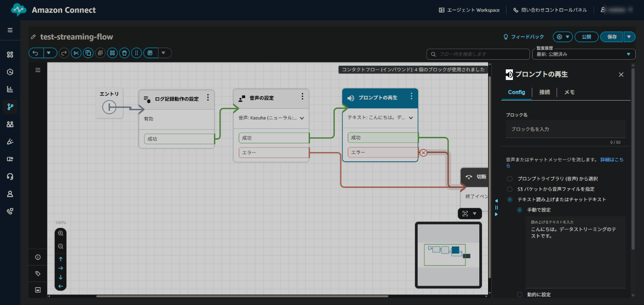Viewport: 644px width, 305px height.
Task: Select テキスト読み上げまたはチャットテキスト radio
Action: coord(509,199)
